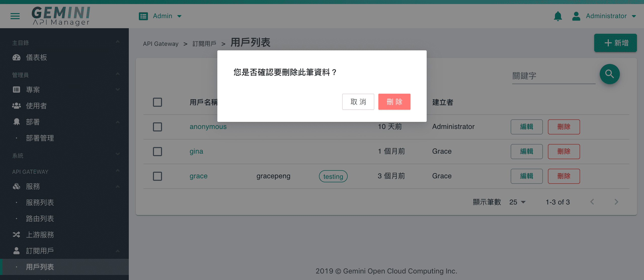Click the Admin project list icon

click(x=143, y=16)
